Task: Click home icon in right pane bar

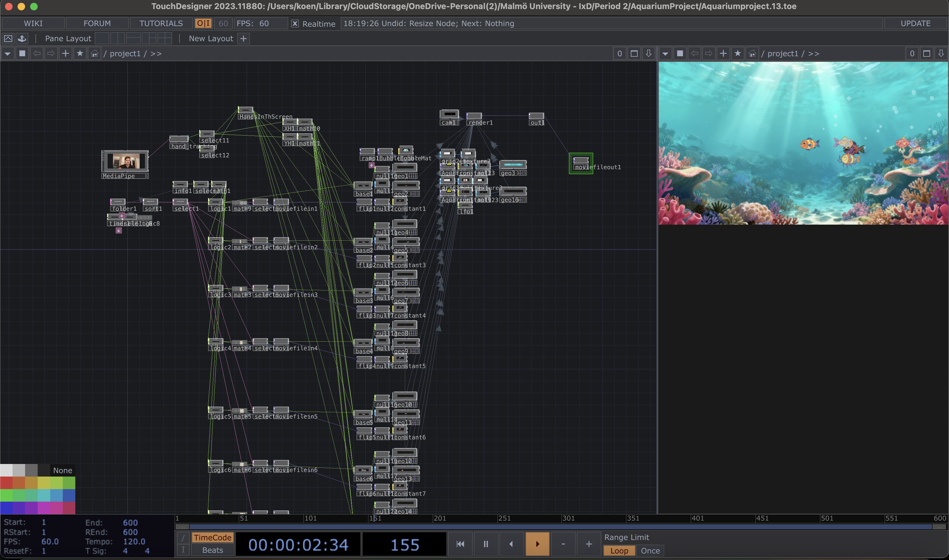Action: pyautogui.click(x=752, y=54)
